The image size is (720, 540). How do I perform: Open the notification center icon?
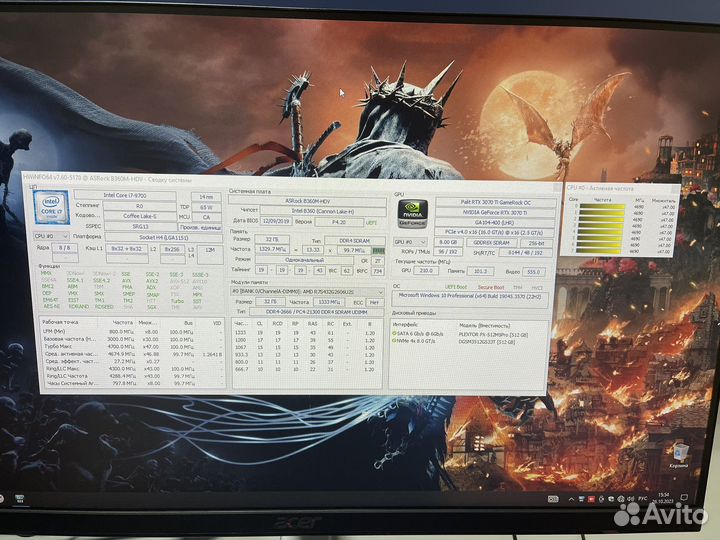[684, 498]
